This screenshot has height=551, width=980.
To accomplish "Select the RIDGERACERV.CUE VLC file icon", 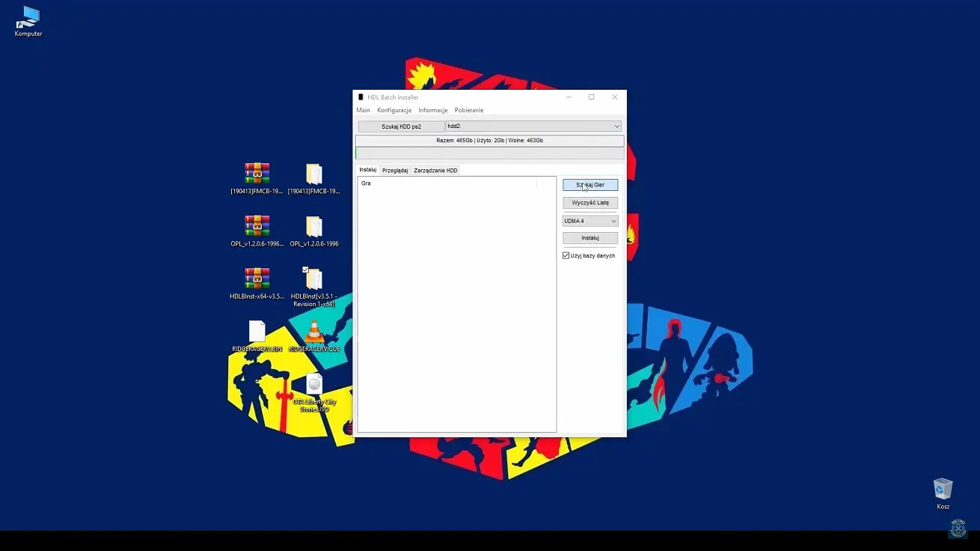I will tap(314, 331).
